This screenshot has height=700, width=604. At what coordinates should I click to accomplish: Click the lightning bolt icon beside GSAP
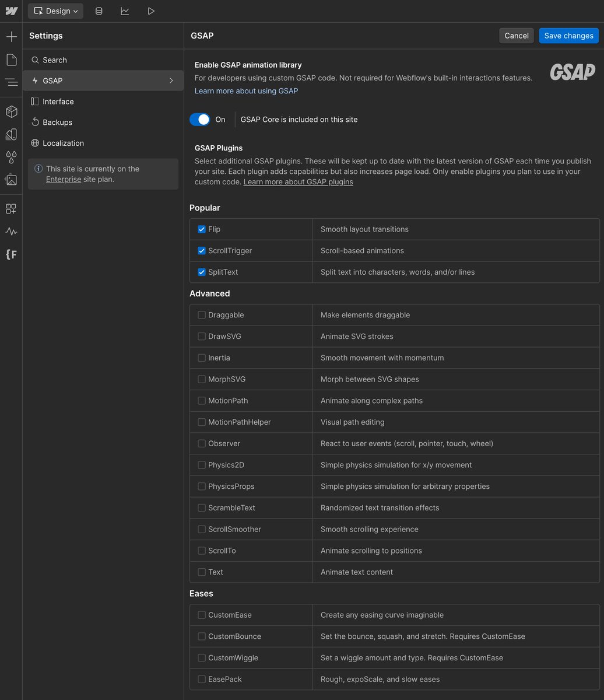pos(35,80)
